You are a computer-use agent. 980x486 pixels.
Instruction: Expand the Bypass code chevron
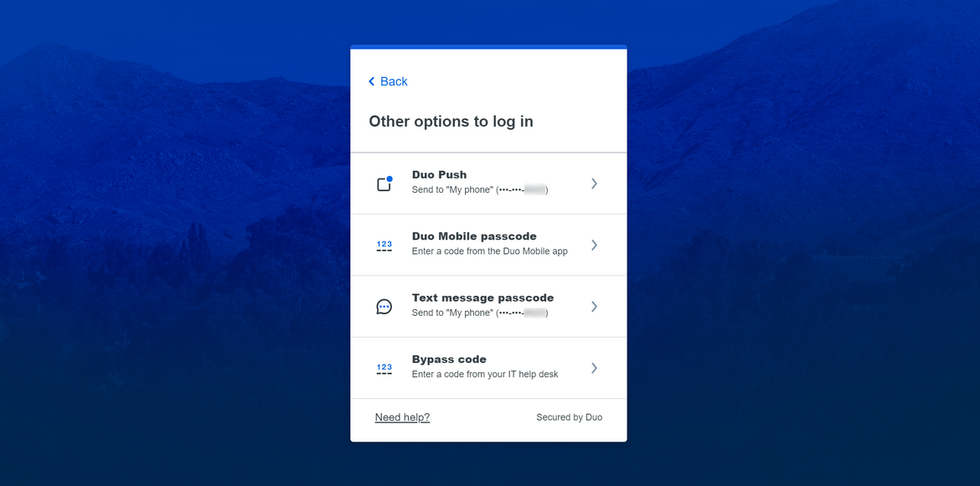tap(595, 367)
